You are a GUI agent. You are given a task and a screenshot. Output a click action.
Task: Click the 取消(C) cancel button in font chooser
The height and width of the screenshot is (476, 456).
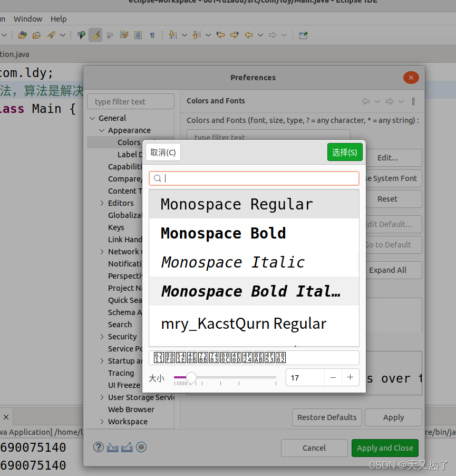pyautogui.click(x=163, y=152)
